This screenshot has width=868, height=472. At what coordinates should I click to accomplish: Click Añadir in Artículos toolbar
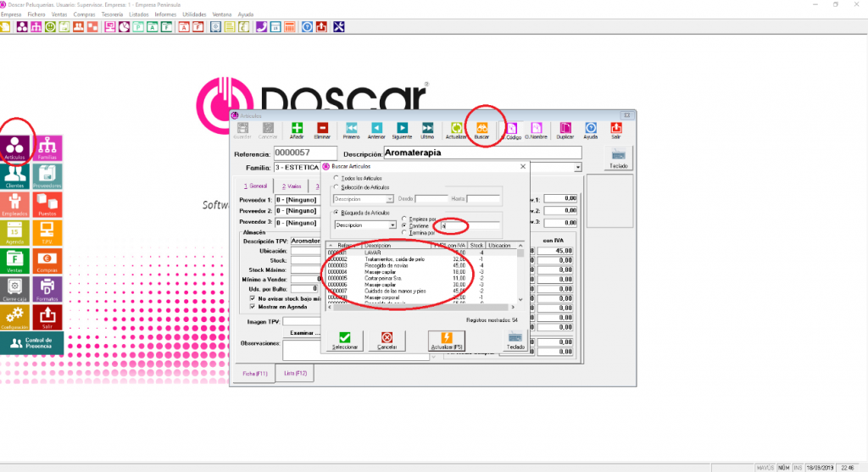point(297,131)
